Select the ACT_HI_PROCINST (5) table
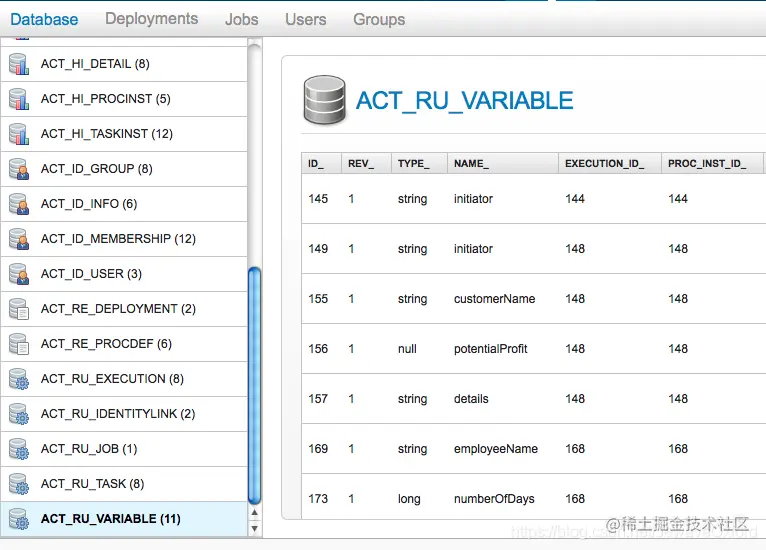This screenshot has width=766, height=550. point(124,99)
